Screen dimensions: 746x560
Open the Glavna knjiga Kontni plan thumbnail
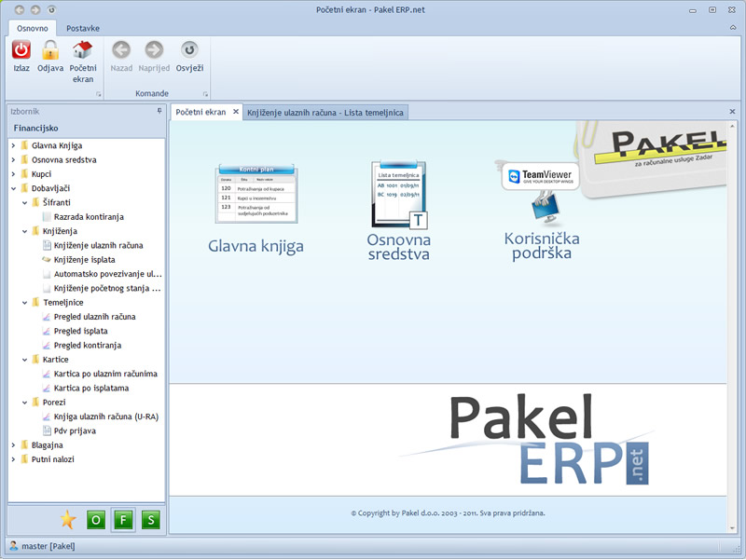point(256,194)
